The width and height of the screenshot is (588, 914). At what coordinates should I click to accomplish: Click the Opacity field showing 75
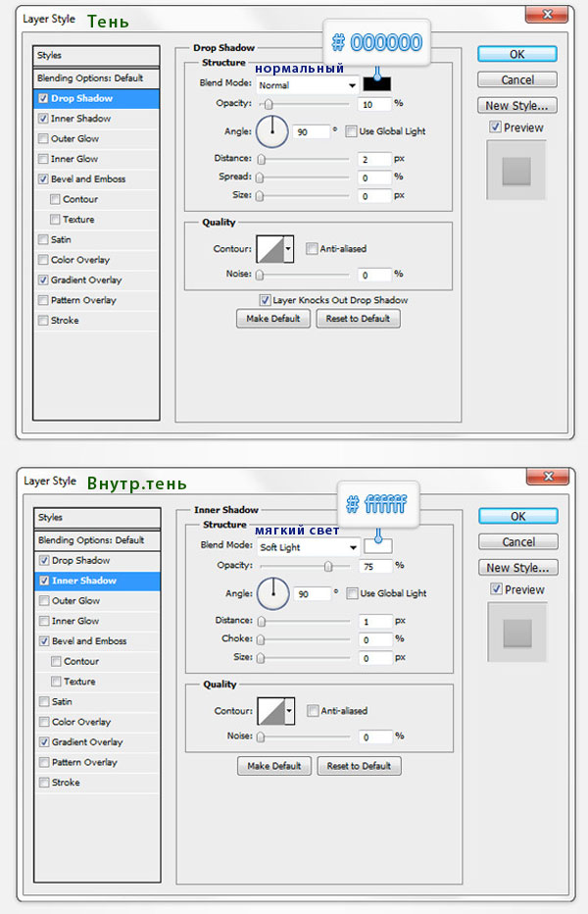[373, 566]
